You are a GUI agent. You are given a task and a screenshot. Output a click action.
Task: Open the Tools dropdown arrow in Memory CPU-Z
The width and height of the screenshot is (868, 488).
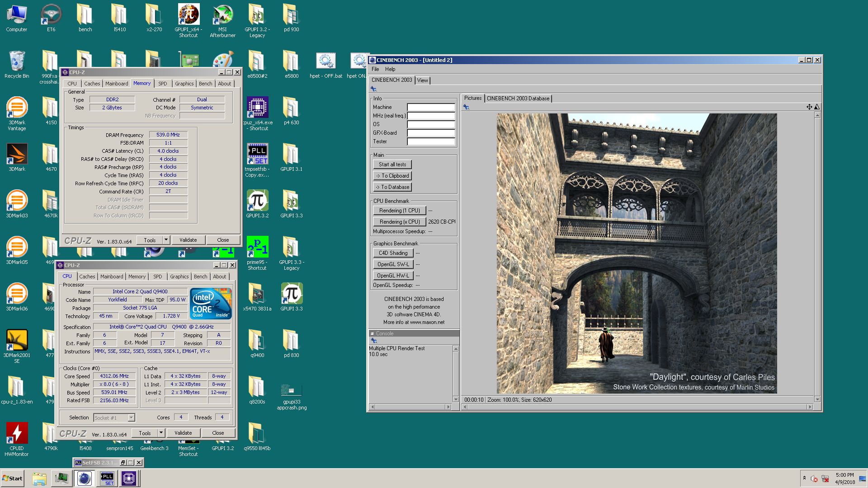[x=166, y=240]
